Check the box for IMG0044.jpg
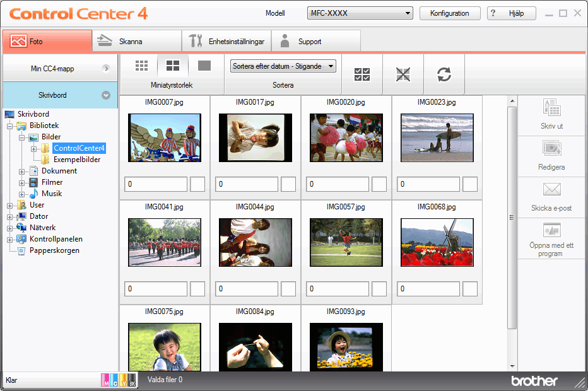Viewport: 588px width, 391px height. pos(288,289)
